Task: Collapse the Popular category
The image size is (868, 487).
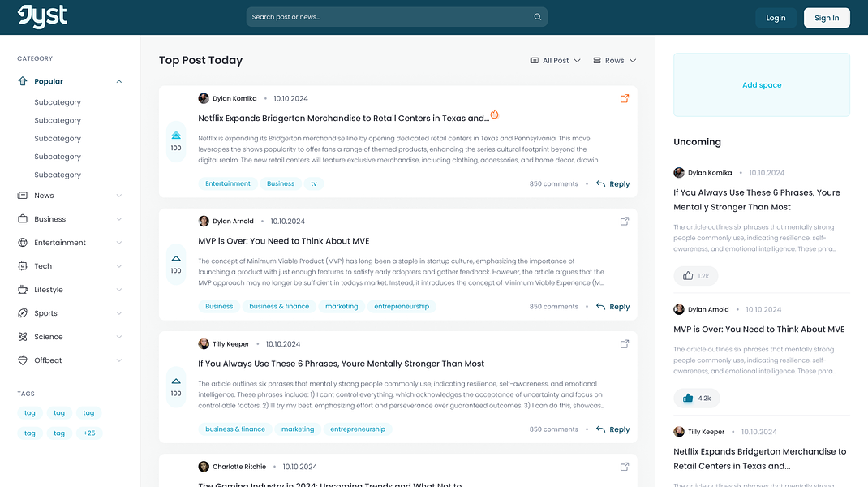Action: click(x=119, y=81)
